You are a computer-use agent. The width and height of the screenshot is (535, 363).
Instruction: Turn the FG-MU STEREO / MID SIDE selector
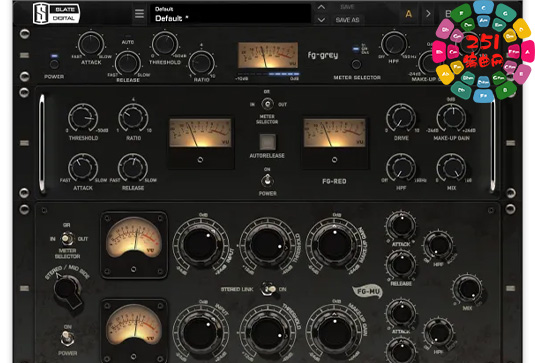pyautogui.click(x=68, y=291)
